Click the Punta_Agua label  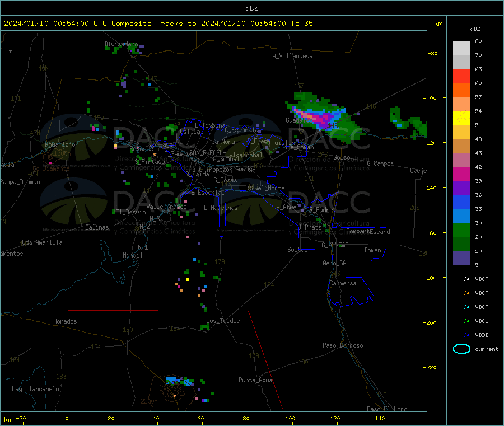click(255, 381)
